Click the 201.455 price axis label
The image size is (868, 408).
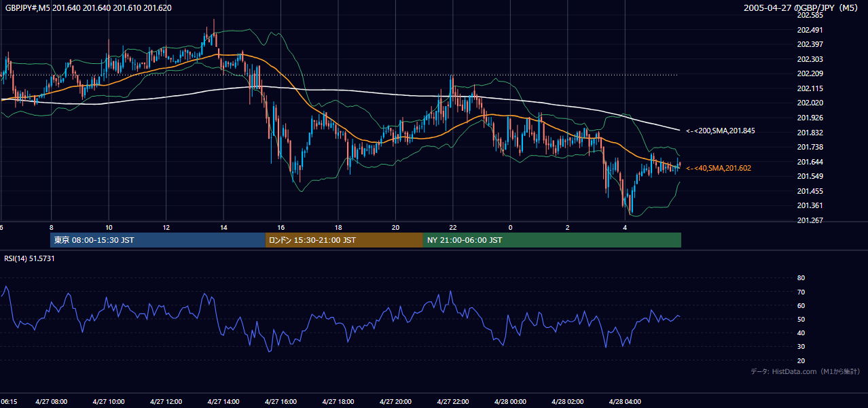810,191
